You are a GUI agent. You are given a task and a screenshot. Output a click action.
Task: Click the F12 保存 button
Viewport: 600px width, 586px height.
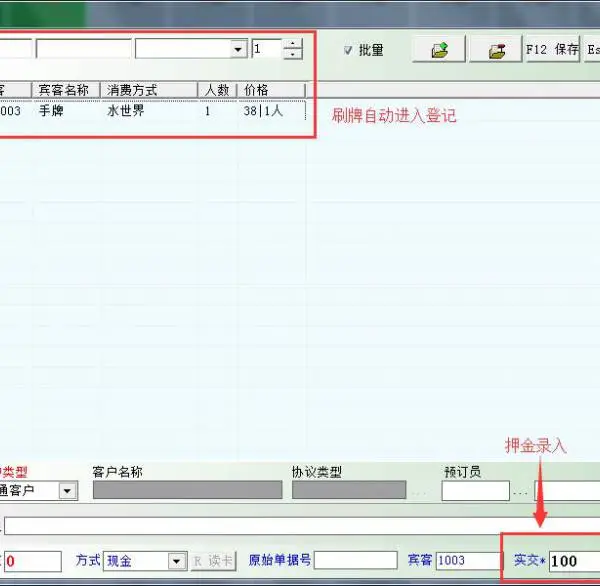[553, 49]
